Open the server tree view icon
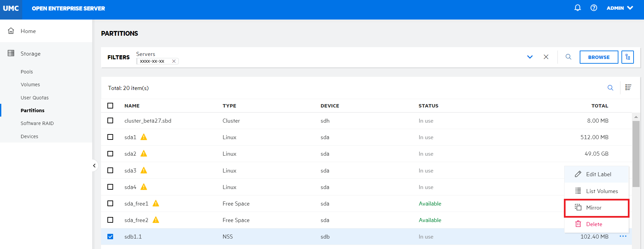The width and height of the screenshot is (644, 249). click(628, 57)
